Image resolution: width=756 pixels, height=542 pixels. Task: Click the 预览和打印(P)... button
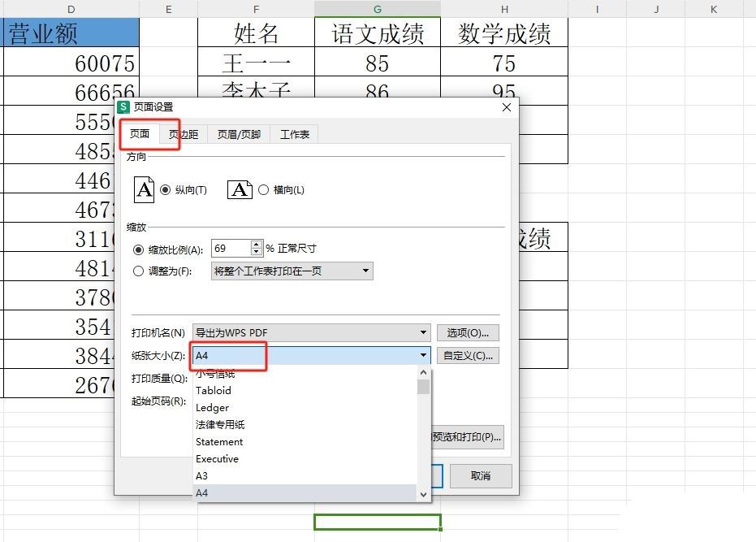pyautogui.click(x=467, y=437)
